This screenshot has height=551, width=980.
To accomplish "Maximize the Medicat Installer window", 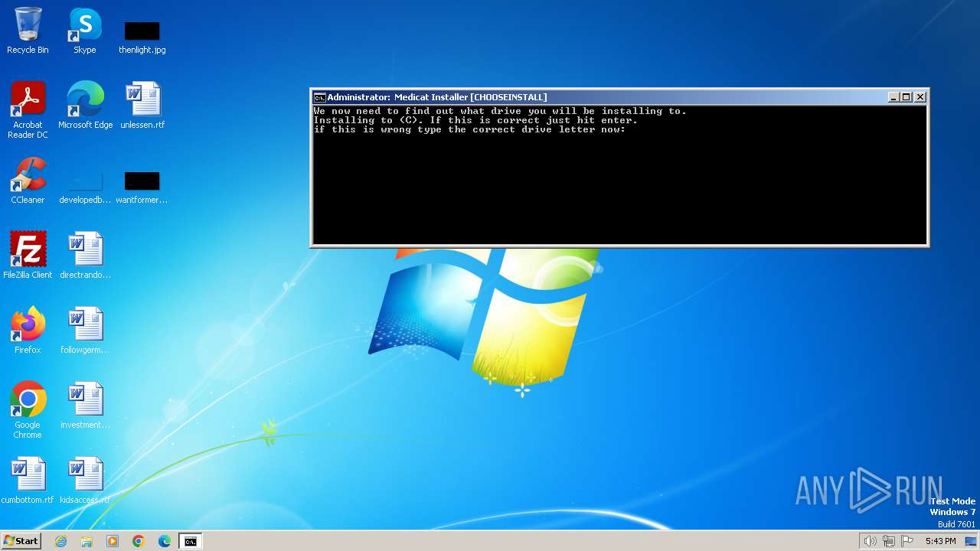I will pyautogui.click(x=906, y=97).
